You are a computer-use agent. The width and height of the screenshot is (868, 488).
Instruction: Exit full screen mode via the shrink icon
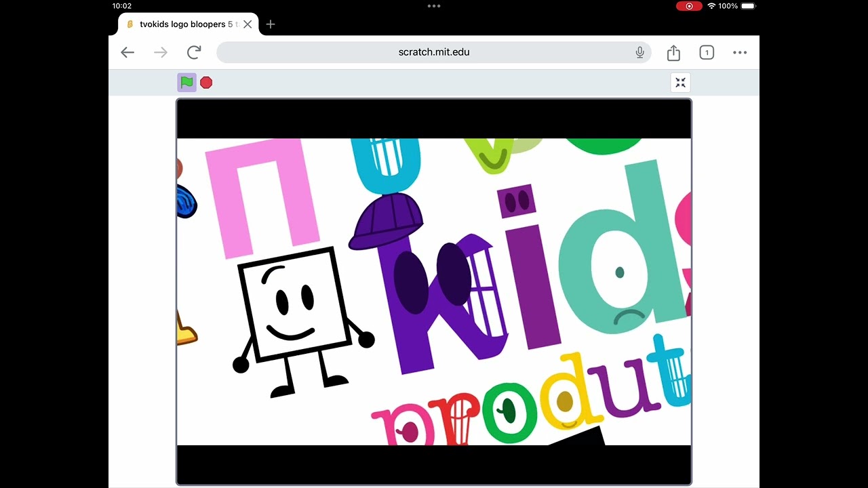(681, 83)
